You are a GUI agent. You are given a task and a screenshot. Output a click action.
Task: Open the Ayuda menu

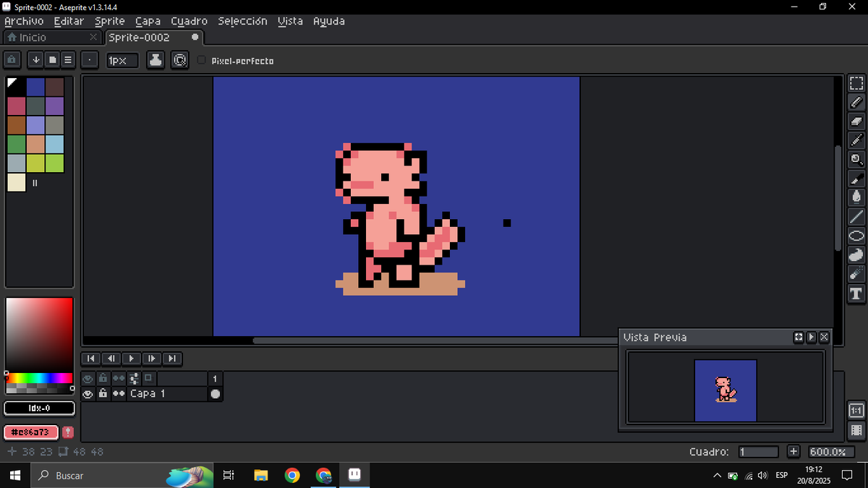click(328, 21)
